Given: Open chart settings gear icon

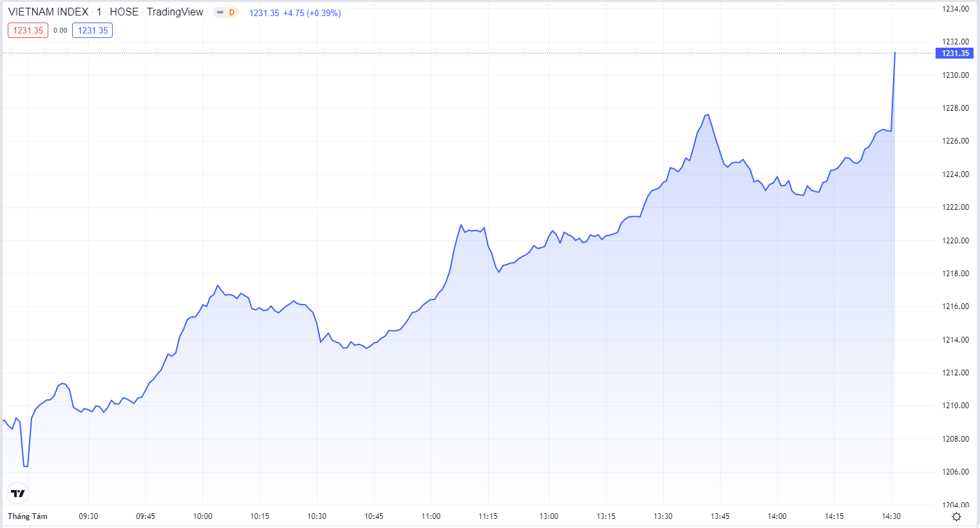Looking at the screenshot, I should (956, 516).
